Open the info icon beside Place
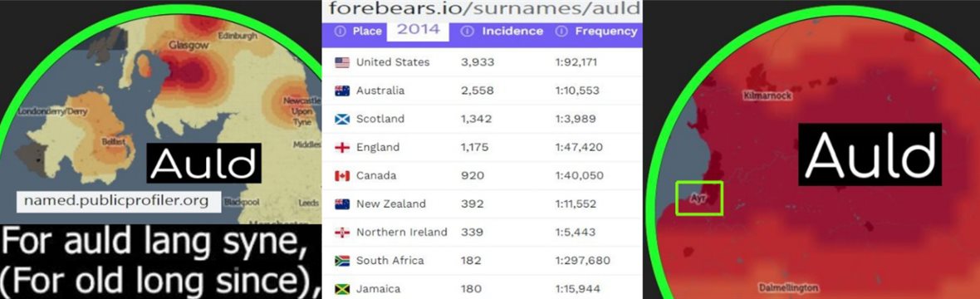Image resolution: width=980 pixels, height=299 pixels. pyautogui.click(x=340, y=32)
